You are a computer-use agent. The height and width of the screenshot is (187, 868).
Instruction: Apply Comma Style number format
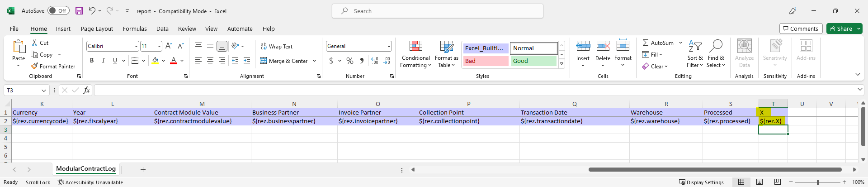click(362, 61)
